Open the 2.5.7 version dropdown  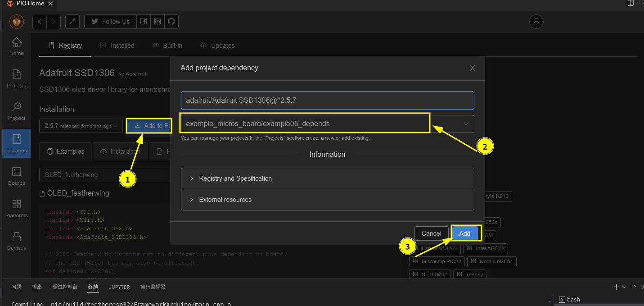point(81,126)
